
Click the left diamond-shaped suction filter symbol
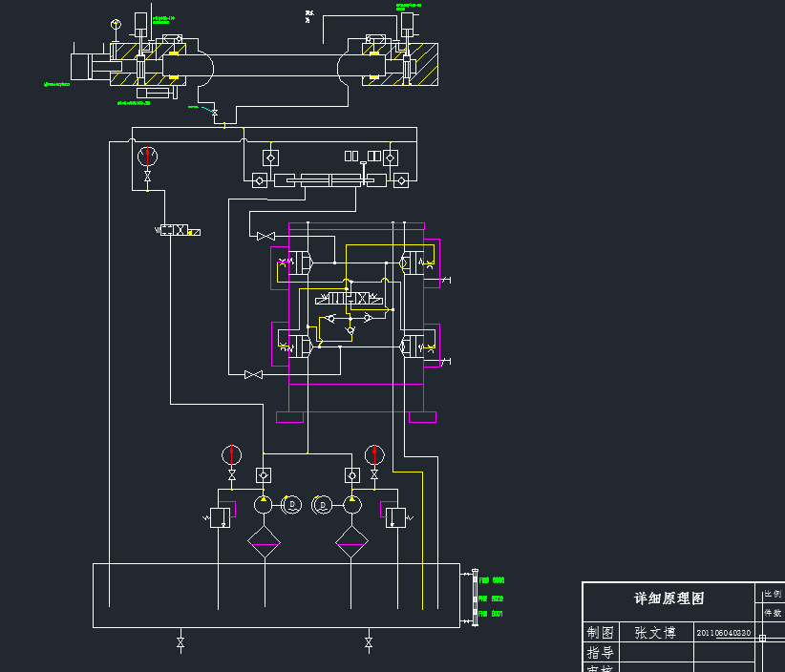coord(264,541)
